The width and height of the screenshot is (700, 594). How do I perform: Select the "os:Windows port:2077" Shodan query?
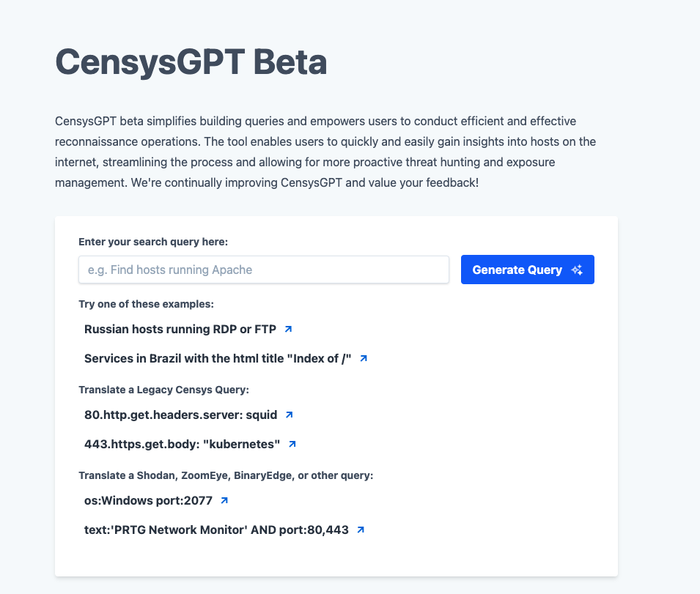147,500
